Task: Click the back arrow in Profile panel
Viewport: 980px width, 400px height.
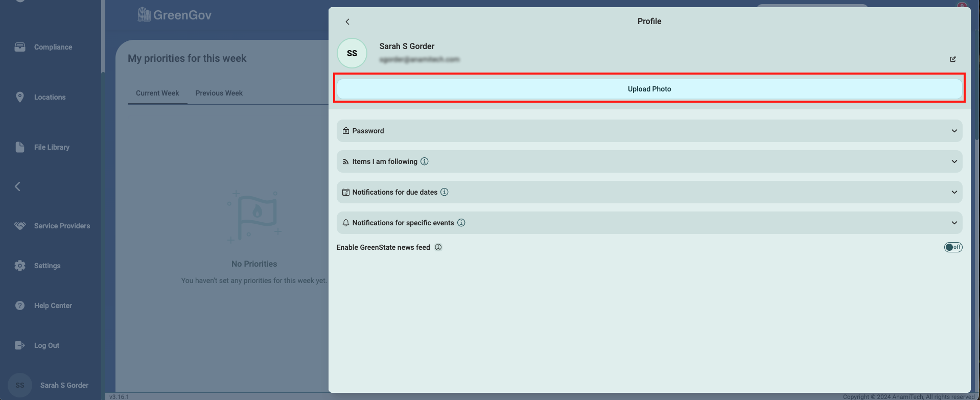Action: coord(347,21)
